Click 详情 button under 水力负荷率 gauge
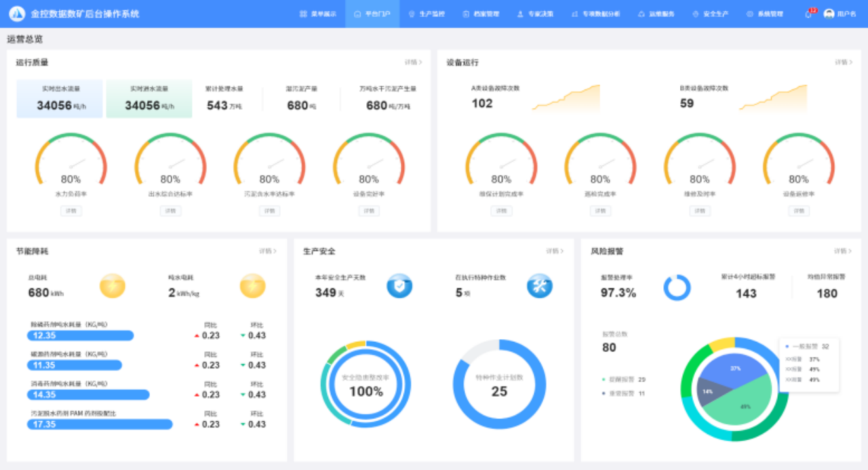This screenshot has width=868, height=470. (x=71, y=211)
